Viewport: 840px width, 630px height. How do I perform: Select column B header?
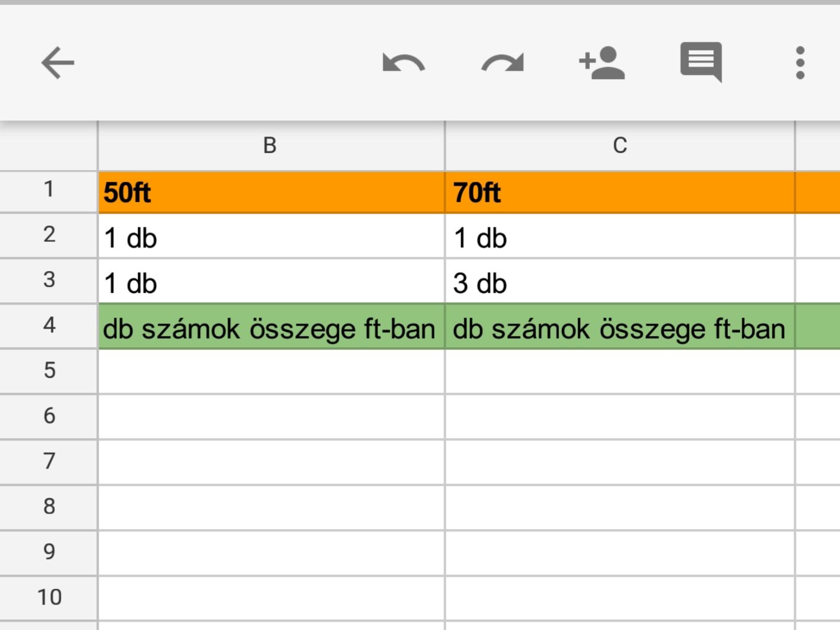pos(270,145)
